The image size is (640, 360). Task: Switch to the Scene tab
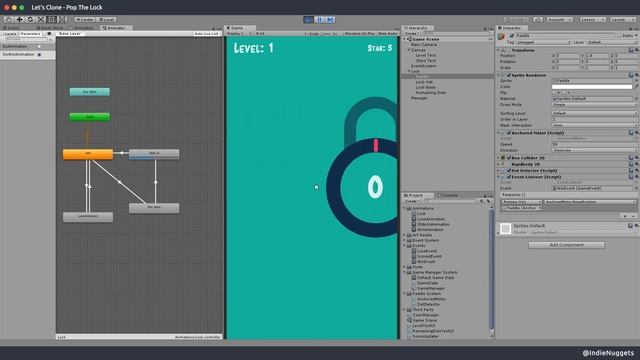[11, 28]
